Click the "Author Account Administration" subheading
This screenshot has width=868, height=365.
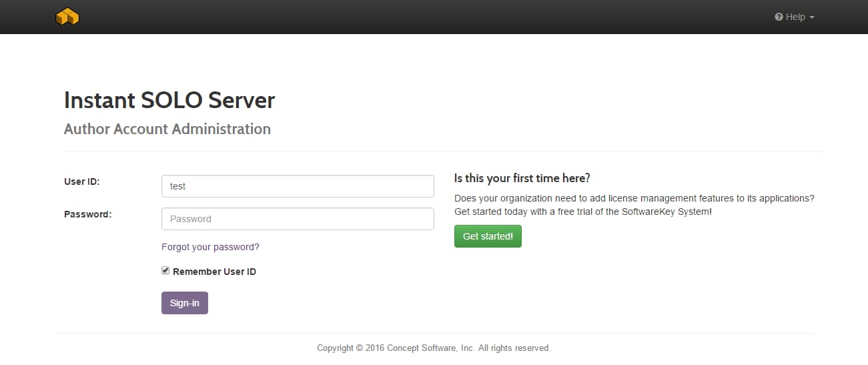click(x=167, y=129)
